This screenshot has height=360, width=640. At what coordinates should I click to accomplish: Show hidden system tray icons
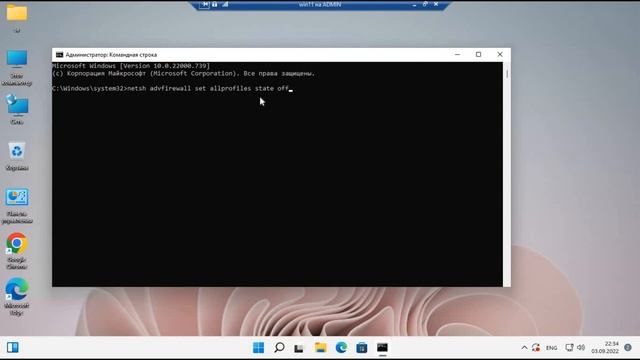[524, 348]
